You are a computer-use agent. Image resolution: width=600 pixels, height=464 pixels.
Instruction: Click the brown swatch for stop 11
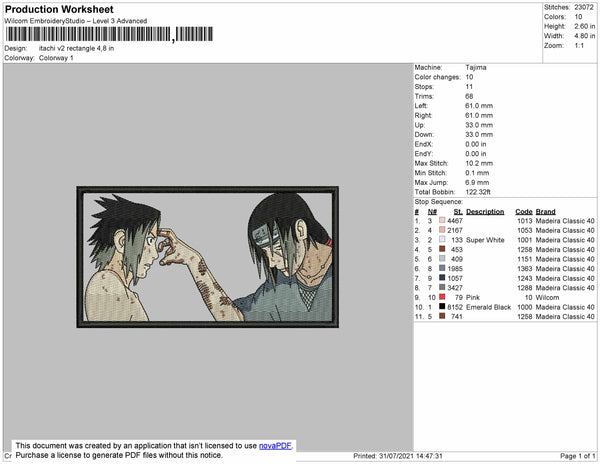tap(442, 316)
